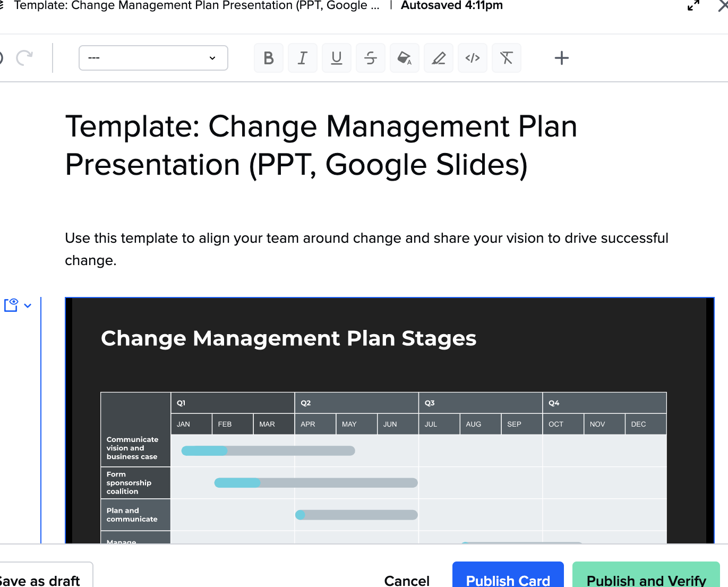Click the Q4 column header

coord(605,403)
